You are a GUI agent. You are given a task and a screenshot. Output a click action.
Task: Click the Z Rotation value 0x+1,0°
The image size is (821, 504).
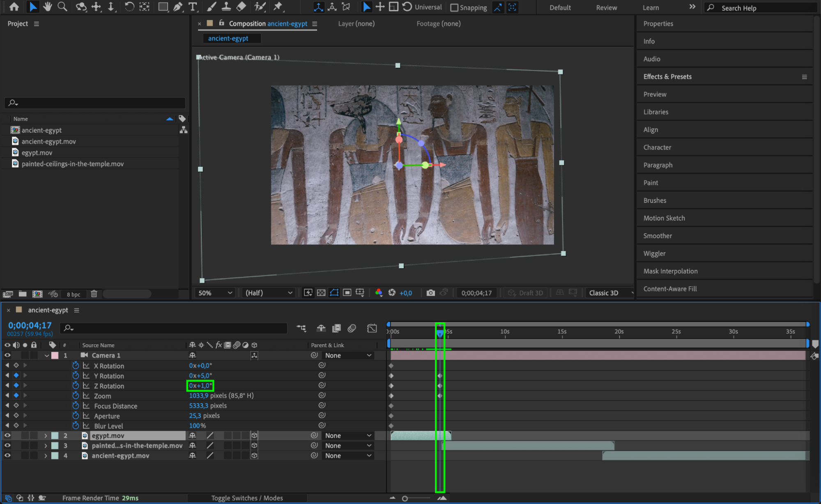click(x=200, y=386)
